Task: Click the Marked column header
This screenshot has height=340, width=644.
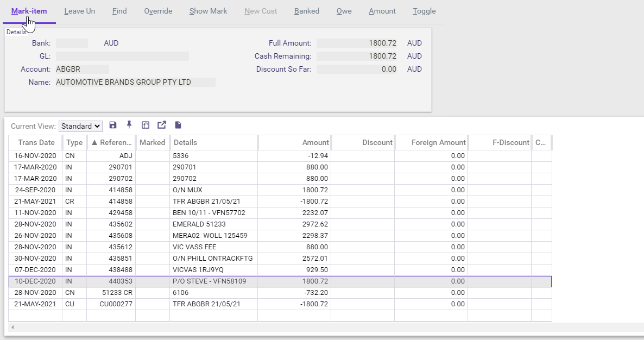Action: pyautogui.click(x=153, y=142)
